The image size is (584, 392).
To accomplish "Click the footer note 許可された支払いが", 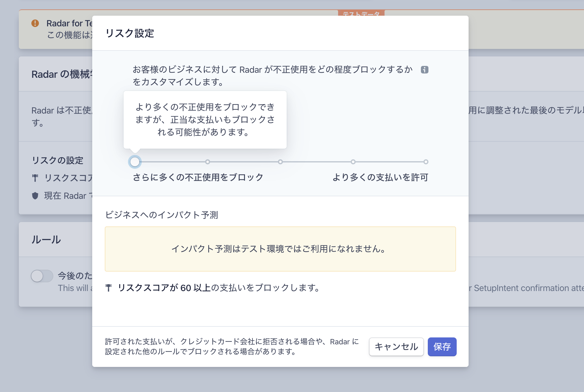I will coord(232,347).
